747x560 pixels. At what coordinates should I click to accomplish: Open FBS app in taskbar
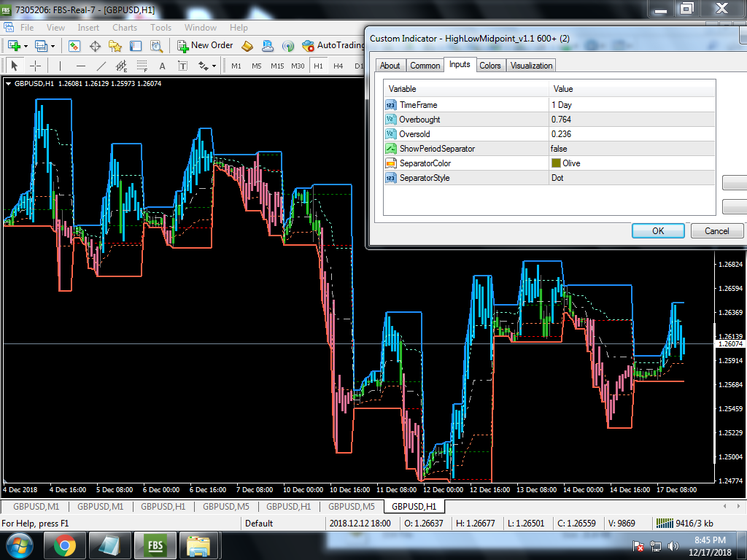pyautogui.click(x=155, y=545)
